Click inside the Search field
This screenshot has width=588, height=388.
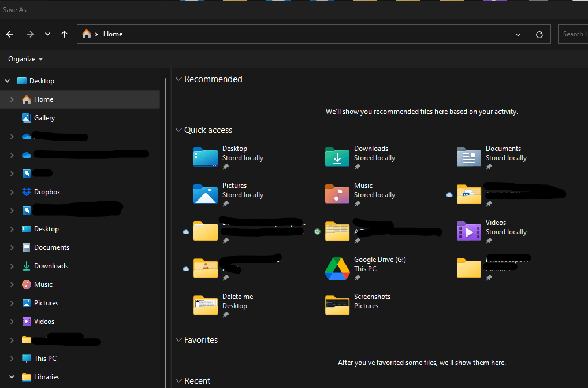576,34
